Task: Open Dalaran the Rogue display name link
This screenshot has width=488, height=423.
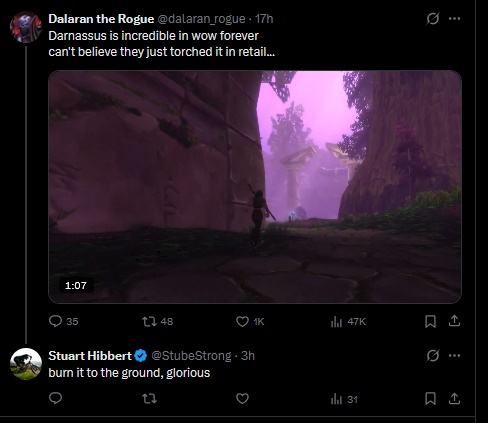Action: 101,19
